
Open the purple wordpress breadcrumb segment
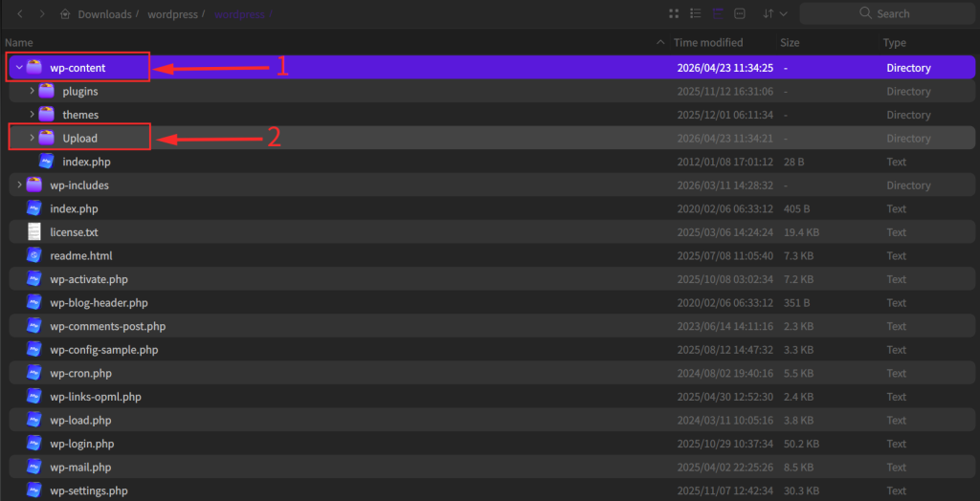tap(238, 13)
